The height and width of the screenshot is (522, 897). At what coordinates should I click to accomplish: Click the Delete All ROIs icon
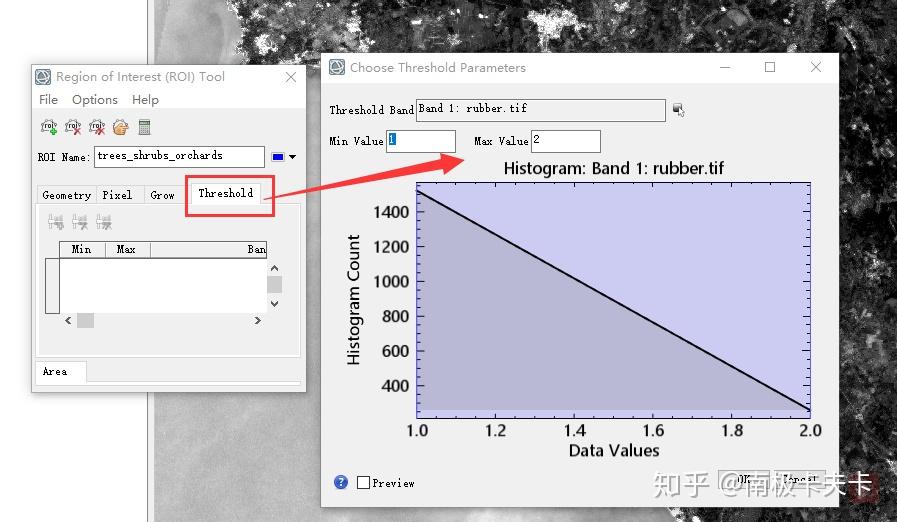click(97, 127)
